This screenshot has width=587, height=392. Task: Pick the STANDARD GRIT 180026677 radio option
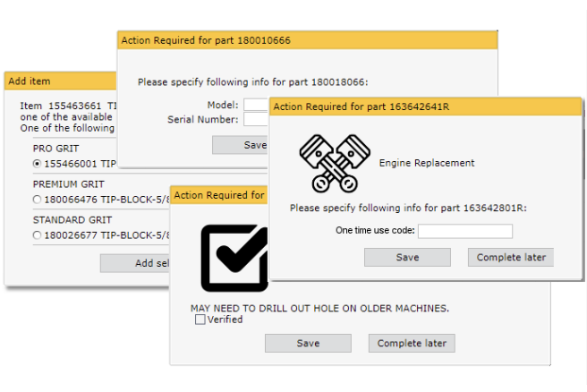37,234
